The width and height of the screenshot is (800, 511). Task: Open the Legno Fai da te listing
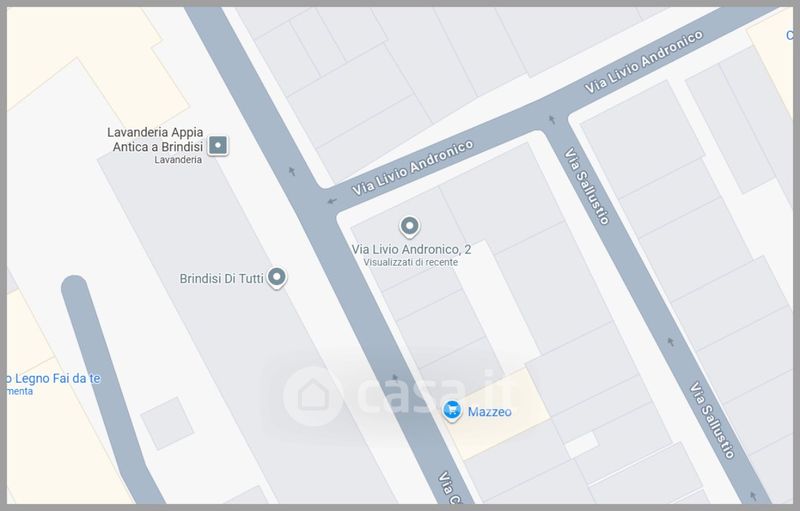click(52, 378)
